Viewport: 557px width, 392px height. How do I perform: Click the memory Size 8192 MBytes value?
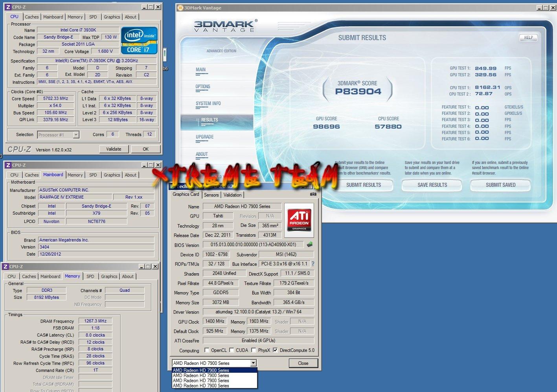click(46, 297)
